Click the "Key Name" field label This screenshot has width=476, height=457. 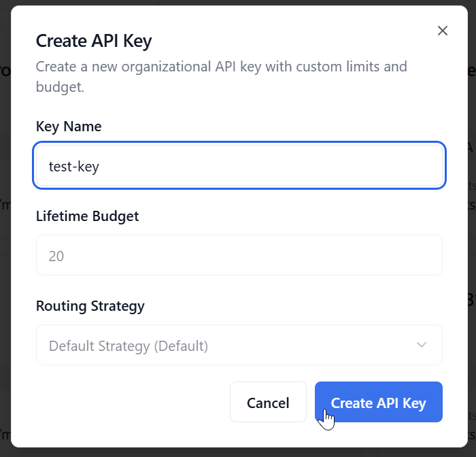coord(69,126)
